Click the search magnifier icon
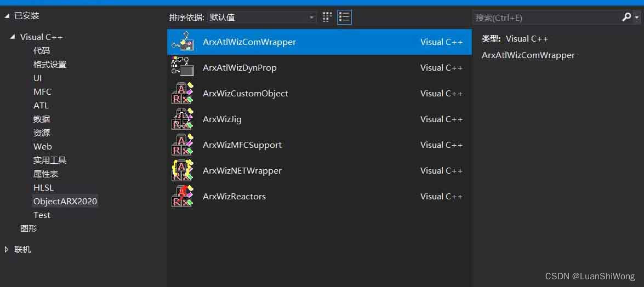The width and height of the screenshot is (644, 287). click(626, 17)
